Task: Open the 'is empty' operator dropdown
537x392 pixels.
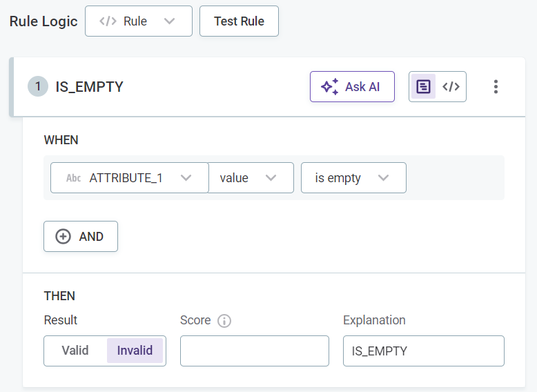Action: pyautogui.click(x=353, y=178)
